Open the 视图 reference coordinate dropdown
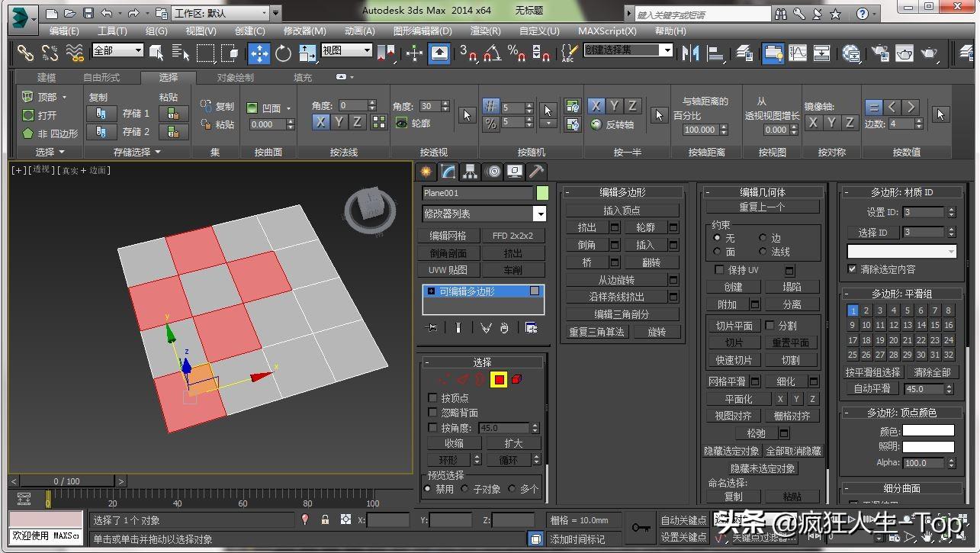 [x=346, y=50]
